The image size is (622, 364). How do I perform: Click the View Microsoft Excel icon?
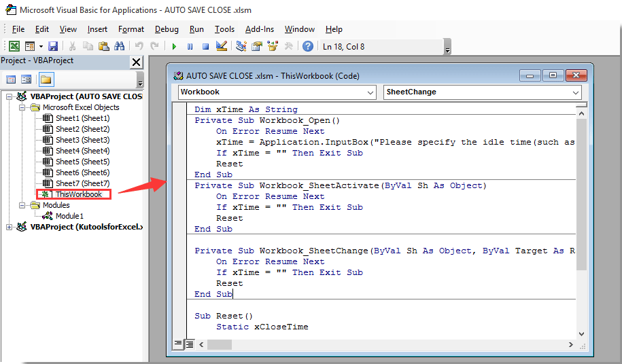point(14,46)
